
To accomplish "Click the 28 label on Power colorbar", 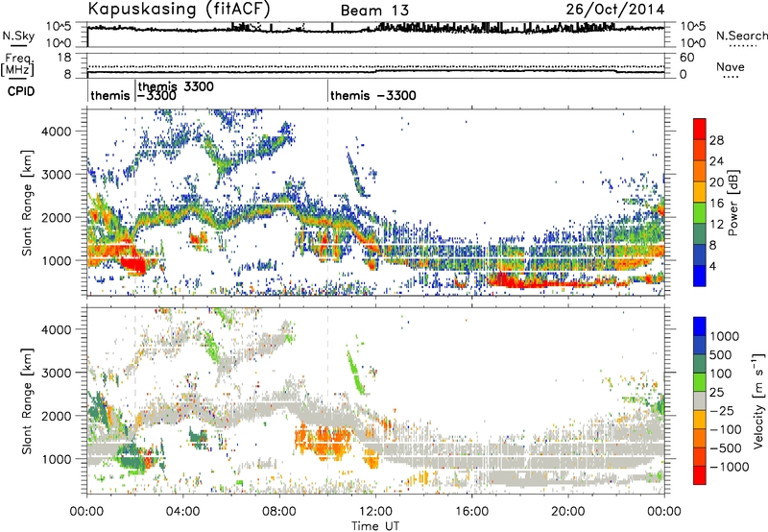I will point(716,140).
